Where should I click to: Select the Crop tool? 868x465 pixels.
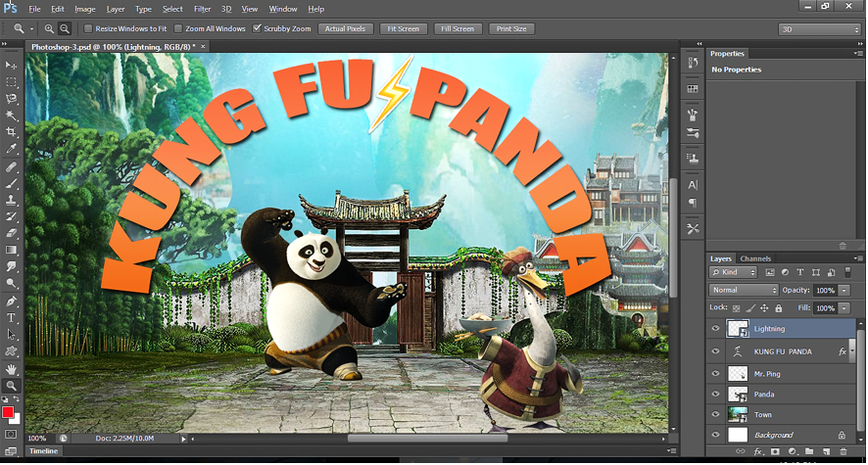tap(11, 131)
